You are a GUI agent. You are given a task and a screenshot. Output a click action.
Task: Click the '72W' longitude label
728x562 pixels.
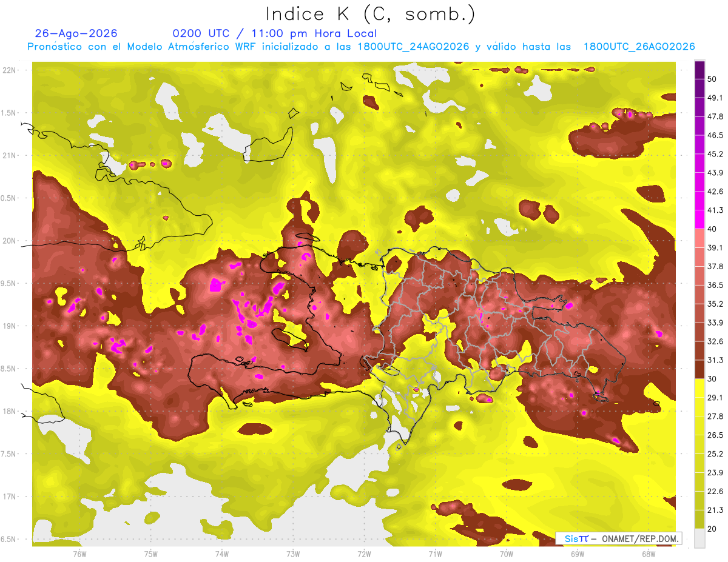point(364,554)
